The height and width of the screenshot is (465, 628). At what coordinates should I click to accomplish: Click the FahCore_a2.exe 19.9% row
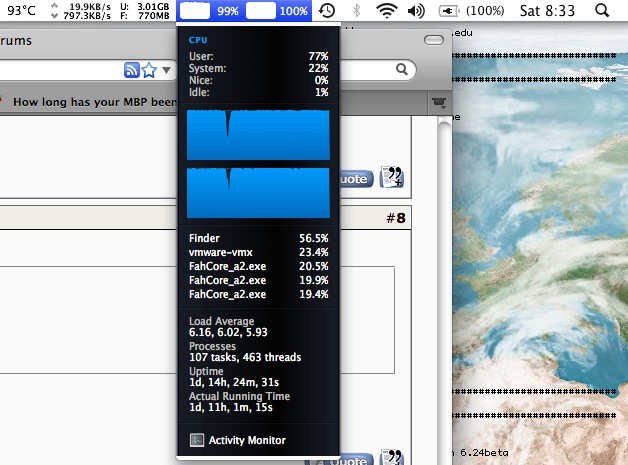(258, 280)
